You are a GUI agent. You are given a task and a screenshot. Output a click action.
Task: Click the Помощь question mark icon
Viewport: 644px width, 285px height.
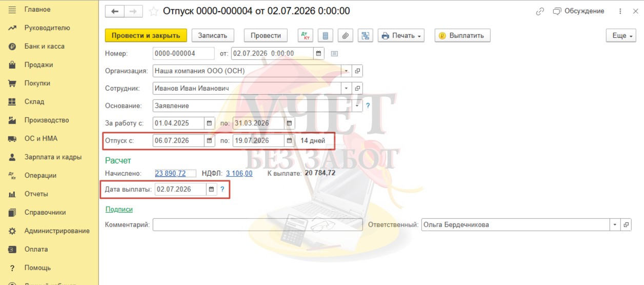click(x=12, y=268)
